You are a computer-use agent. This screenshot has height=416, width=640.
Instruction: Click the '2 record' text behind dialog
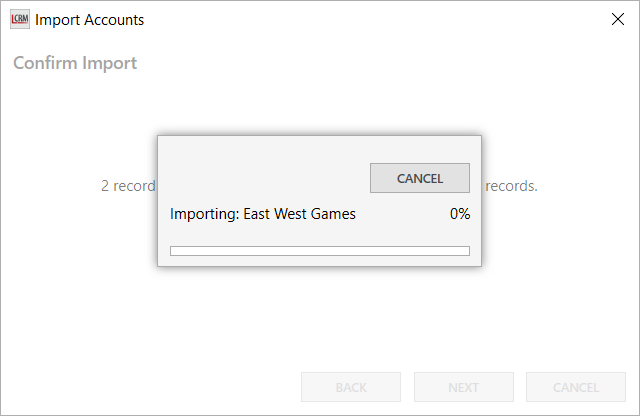128,186
